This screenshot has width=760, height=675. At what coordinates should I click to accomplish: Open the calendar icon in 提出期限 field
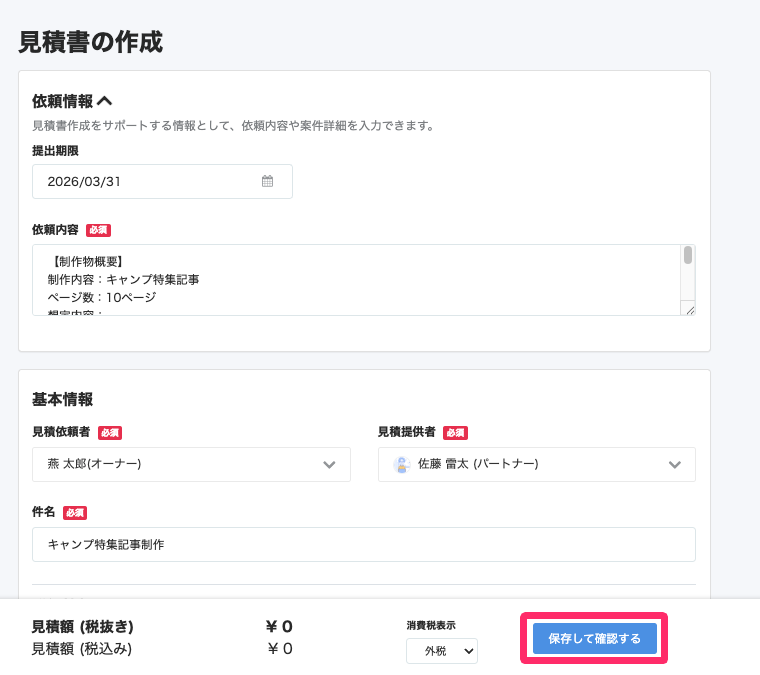click(268, 181)
